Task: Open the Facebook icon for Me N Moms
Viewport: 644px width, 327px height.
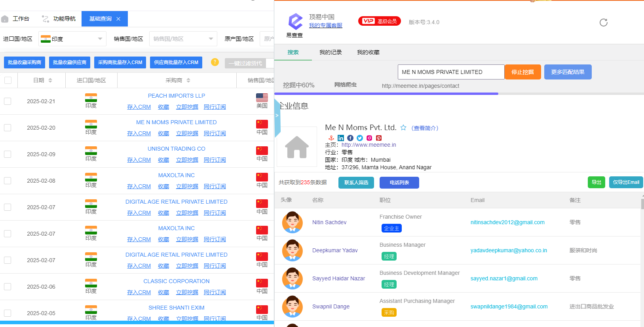Action: click(x=350, y=138)
